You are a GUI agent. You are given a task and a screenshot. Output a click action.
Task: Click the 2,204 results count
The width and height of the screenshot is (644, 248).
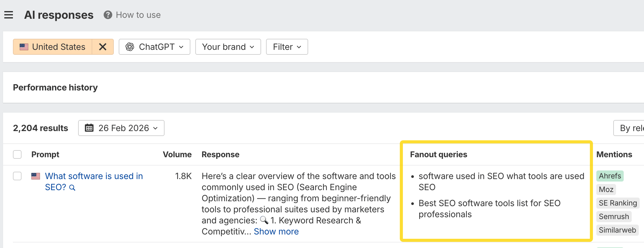(x=41, y=128)
